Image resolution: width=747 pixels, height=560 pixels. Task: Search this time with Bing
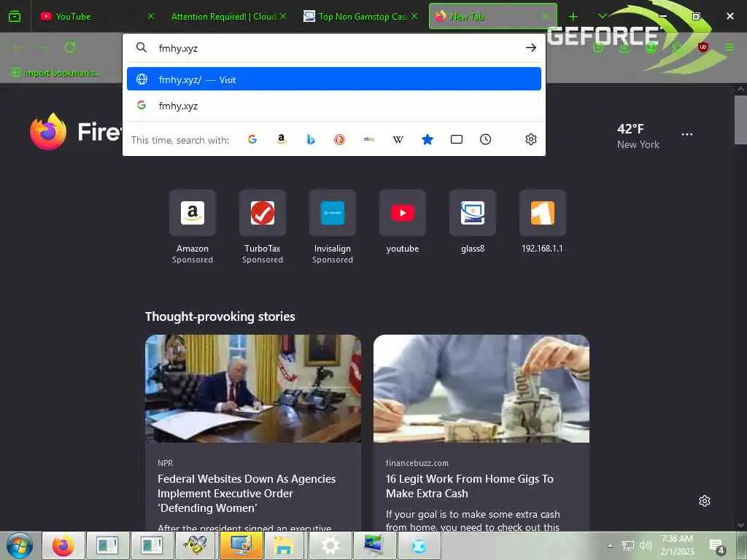pyautogui.click(x=311, y=139)
